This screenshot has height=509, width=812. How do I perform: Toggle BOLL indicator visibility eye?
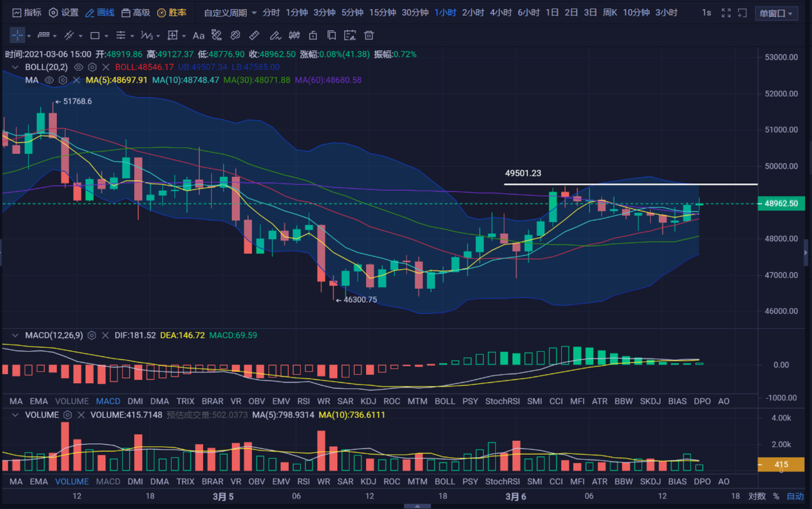[79, 67]
